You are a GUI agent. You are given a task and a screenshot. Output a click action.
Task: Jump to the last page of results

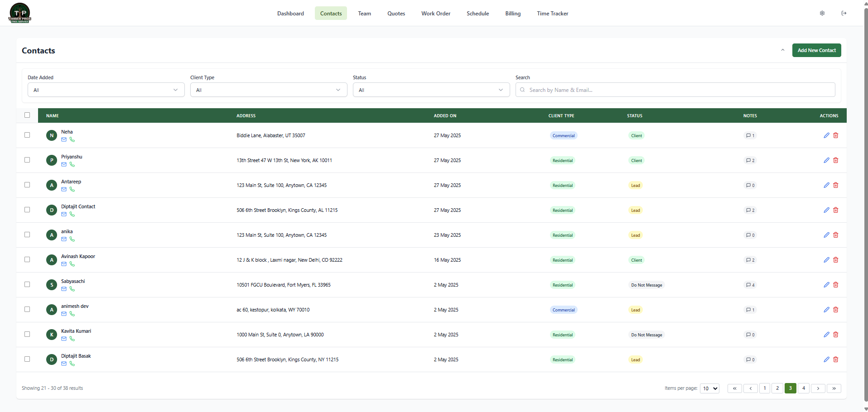(x=834, y=388)
